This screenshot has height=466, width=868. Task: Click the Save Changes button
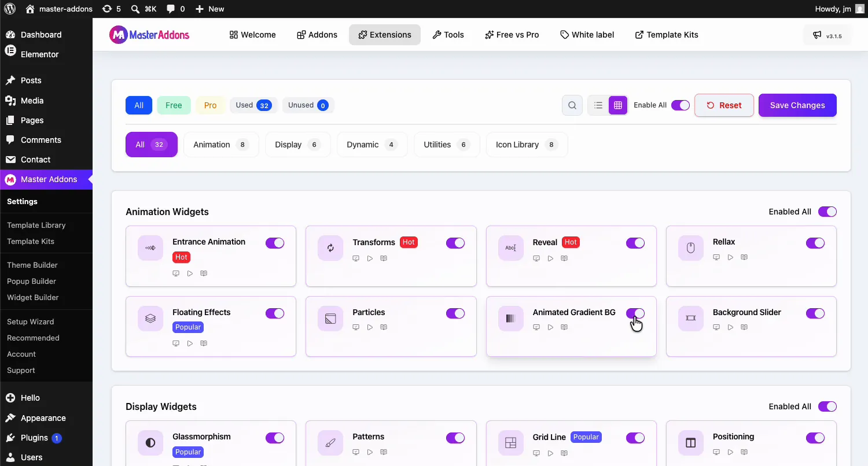click(x=797, y=105)
